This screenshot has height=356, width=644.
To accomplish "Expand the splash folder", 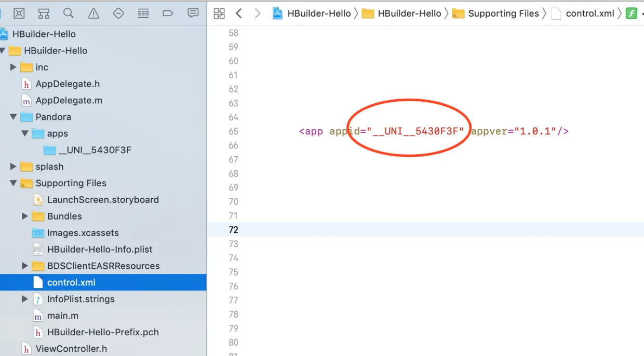I will [x=14, y=167].
